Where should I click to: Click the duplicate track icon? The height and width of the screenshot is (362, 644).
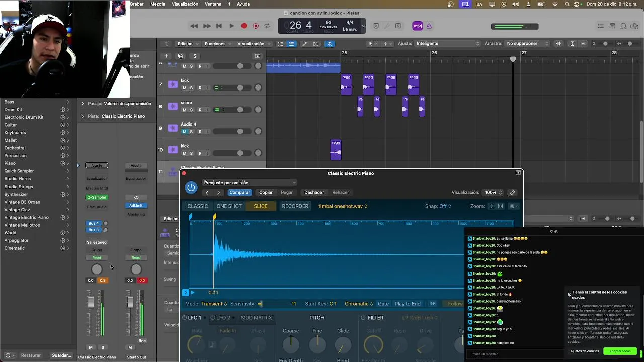point(180,56)
